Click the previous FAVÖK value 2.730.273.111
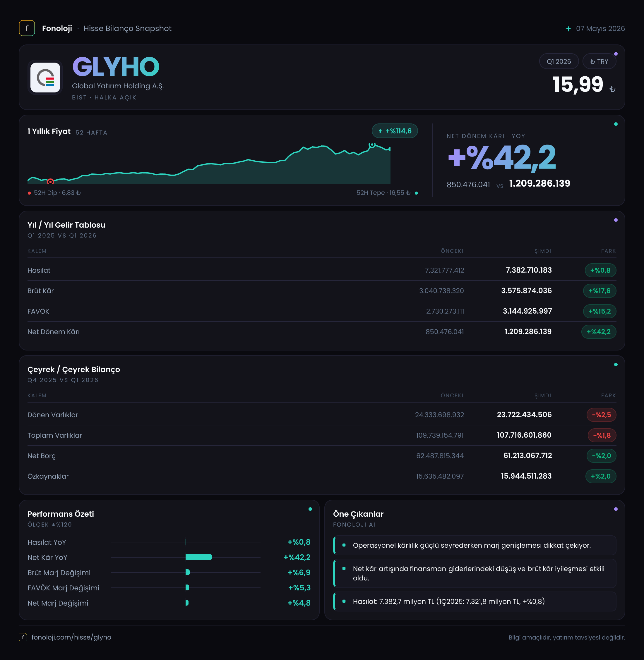 [445, 311]
